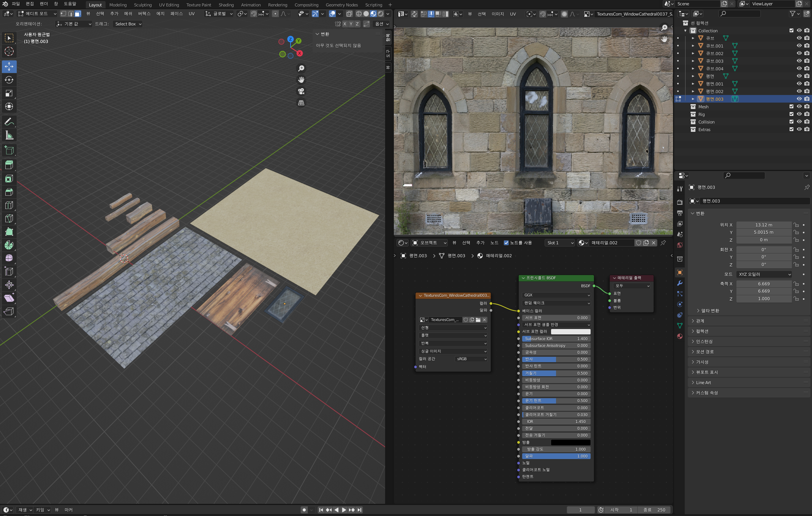Activate the Annotate pencil tool
The height and width of the screenshot is (516, 812).
tap(9, 122)
